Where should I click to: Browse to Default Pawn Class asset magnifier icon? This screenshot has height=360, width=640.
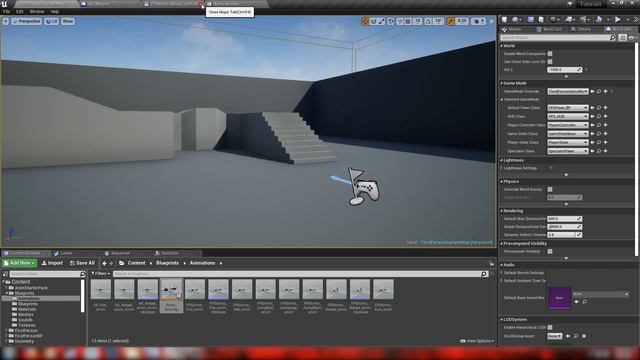(x=599, y=108)
